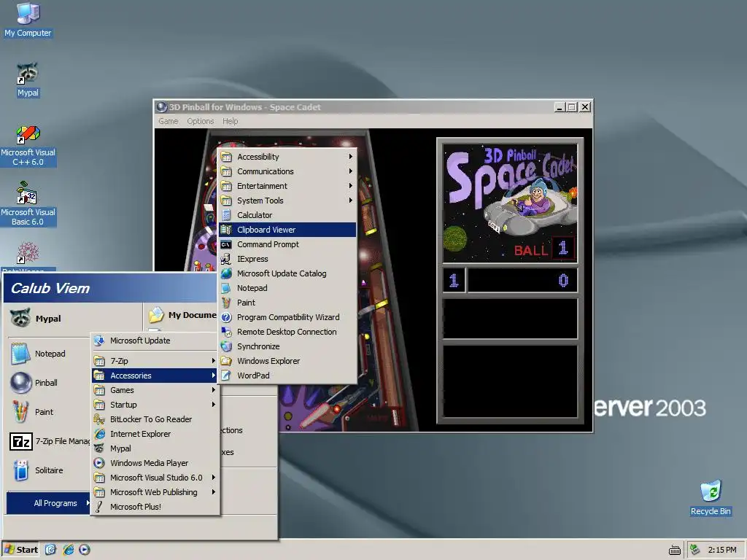Click the Synchronize icon in Accessories
Image resolution: width=747 pixels, height=560 pixels.
tap(226, 346)
